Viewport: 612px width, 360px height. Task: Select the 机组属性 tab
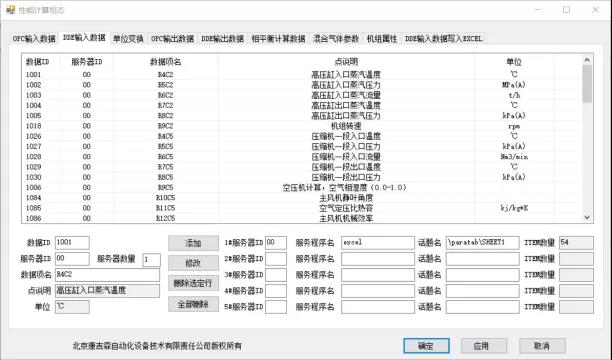tap(382, 39)
